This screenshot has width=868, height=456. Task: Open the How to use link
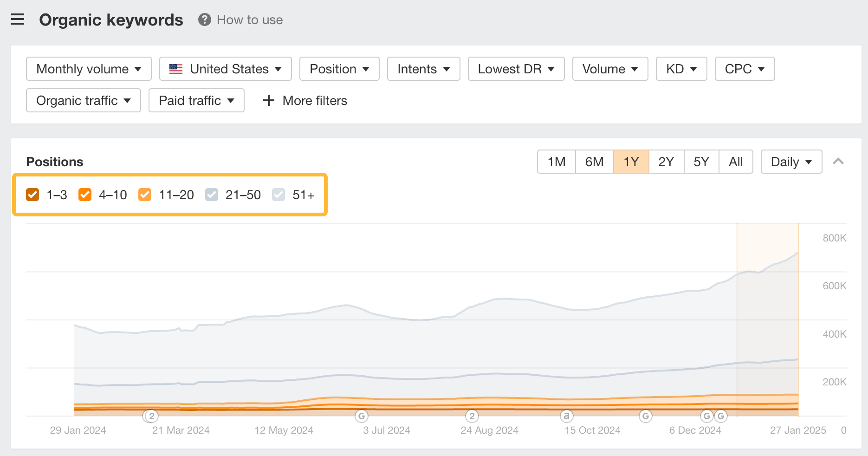(x=250, y=20)
